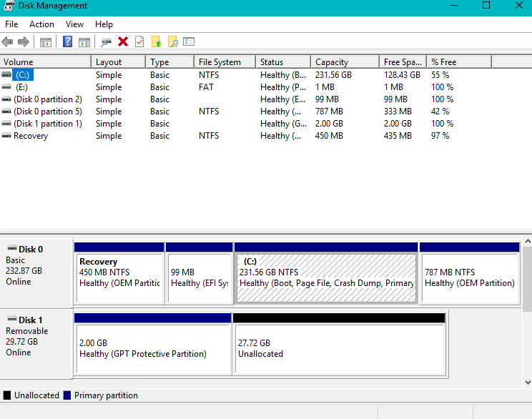Click the Properties checkmark-page icon
Viewport: 532px width, 419px height.
coord(139,41)
